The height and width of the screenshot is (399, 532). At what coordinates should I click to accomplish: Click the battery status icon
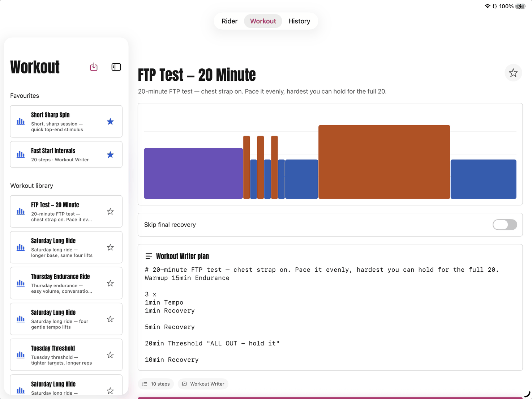tap(520, 6)
